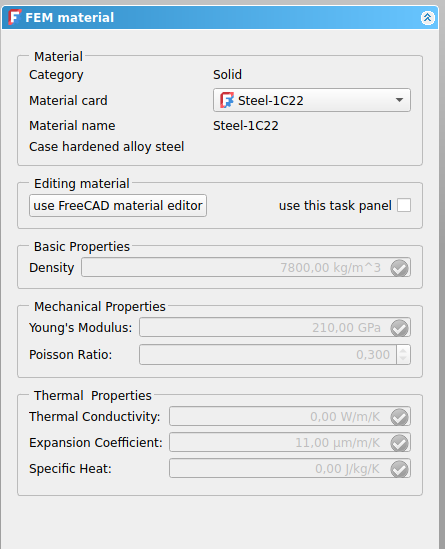
Task: Click the Density input field
Action: click(246, 267)
